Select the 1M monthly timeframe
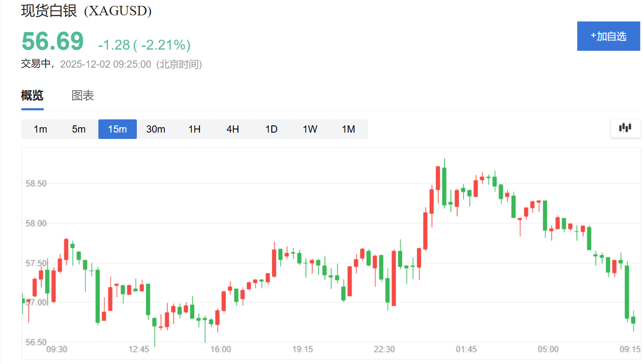Viewport: 643px width, 364px height. point(348,129)
